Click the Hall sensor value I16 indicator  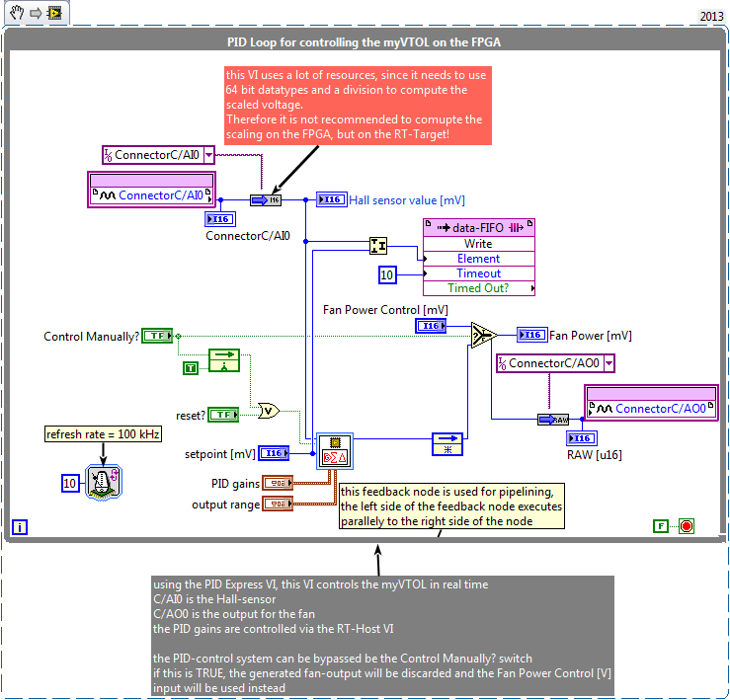(x=332, y=199)
